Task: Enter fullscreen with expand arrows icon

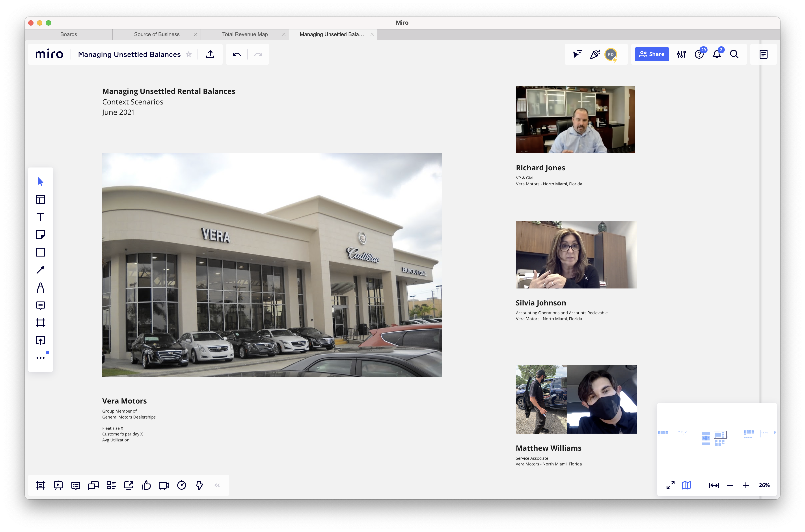Action: 670,485
